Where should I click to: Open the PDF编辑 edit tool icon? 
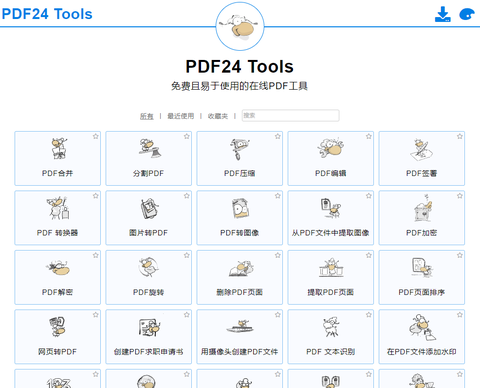point(330,148)
